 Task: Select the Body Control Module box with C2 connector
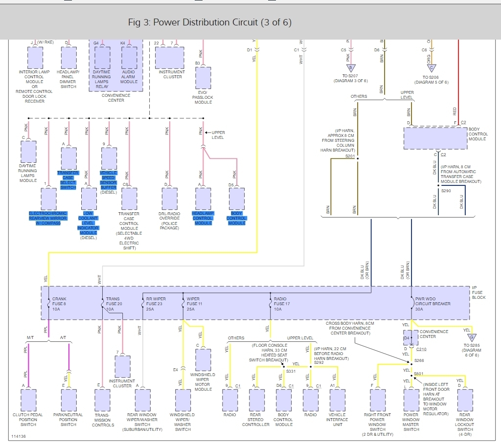click(x=435, y=138)
